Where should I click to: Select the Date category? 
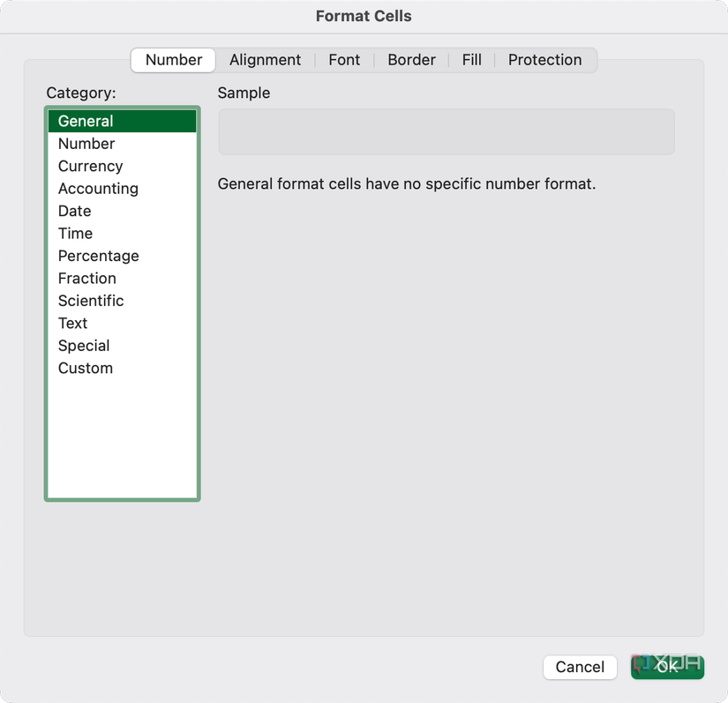(122, 211)
